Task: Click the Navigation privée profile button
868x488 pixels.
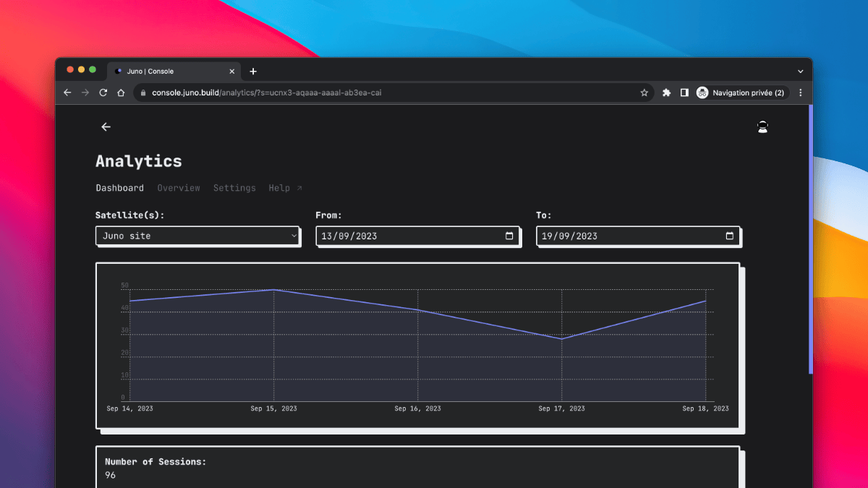Action: click(740, 93)
